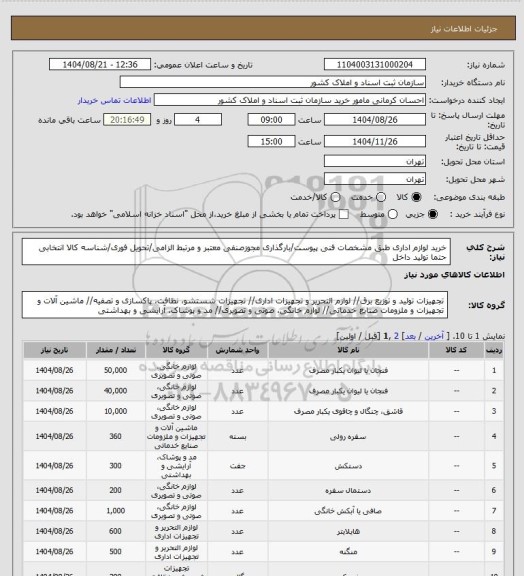Click the announcement date field 1404/08/21 - 12:36
Screen dimensions: 524x576
(x=100, y=64)
